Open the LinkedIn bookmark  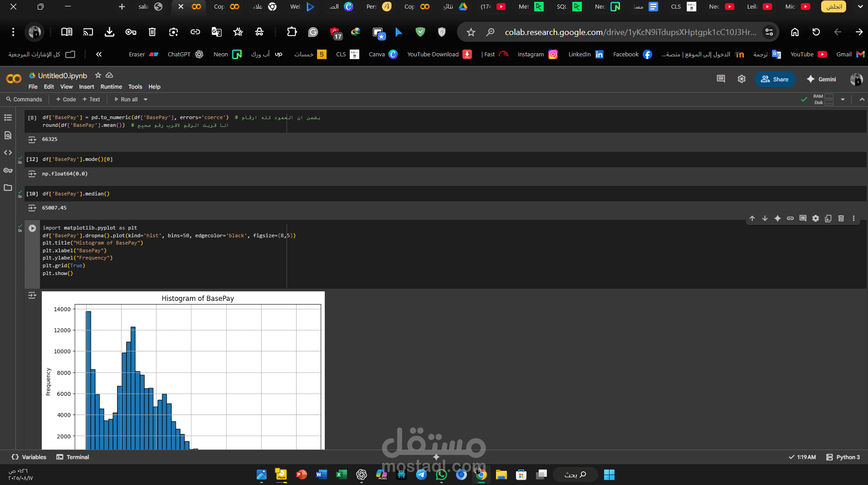coord(586,55)
